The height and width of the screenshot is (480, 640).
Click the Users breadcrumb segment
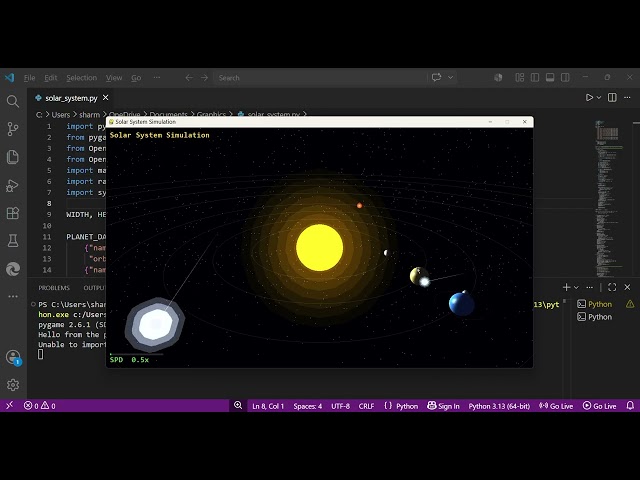tap(61, 115)
